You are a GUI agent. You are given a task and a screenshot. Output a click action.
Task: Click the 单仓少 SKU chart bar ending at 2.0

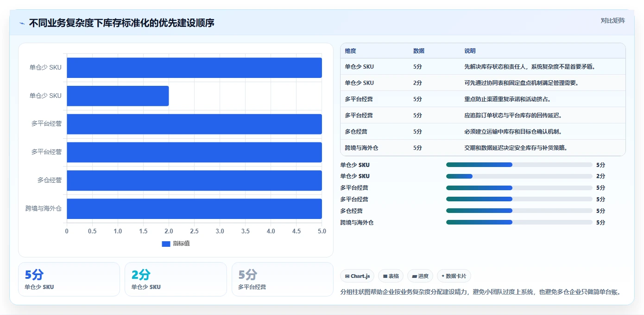click(118, 96)
